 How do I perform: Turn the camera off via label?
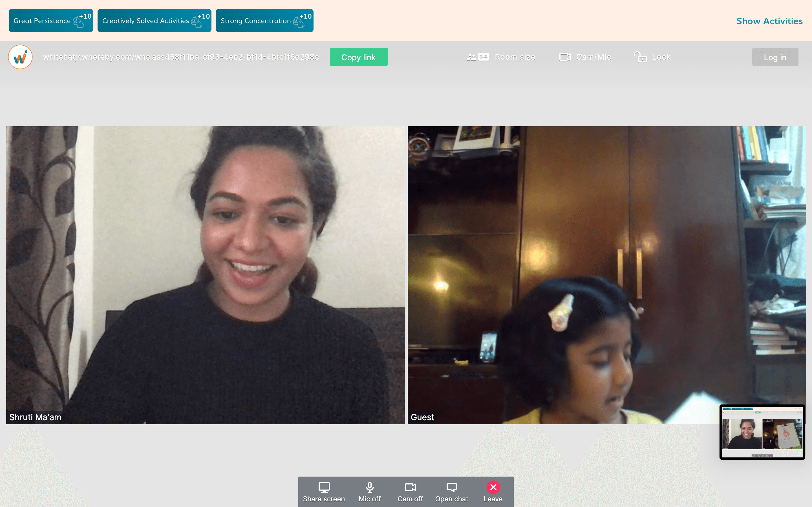click(x=410, y=499)
